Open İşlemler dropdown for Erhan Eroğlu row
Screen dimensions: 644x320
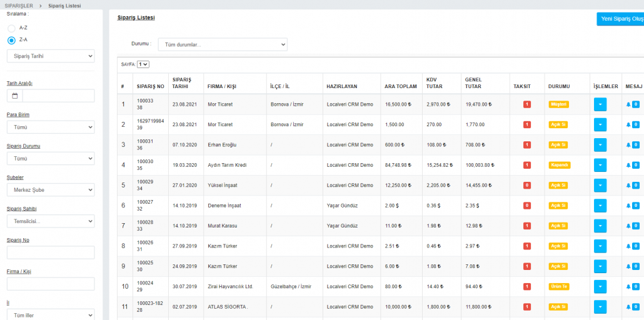pyautogui.click(x=600, y=144)
